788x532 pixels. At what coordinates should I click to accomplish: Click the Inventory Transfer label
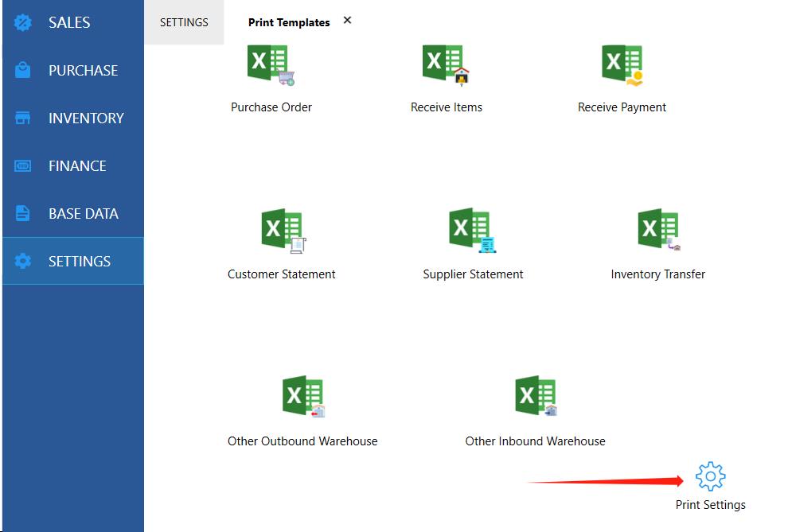(x=657, y=274)
